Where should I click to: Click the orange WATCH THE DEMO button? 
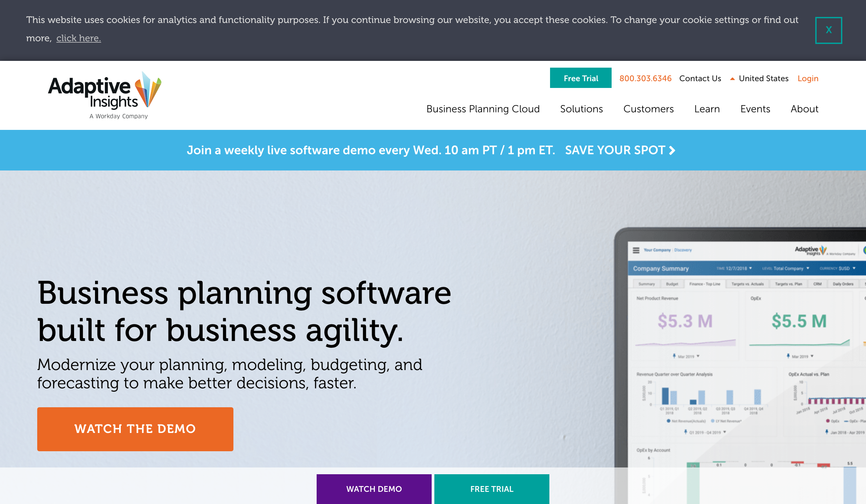click(135, 429)
